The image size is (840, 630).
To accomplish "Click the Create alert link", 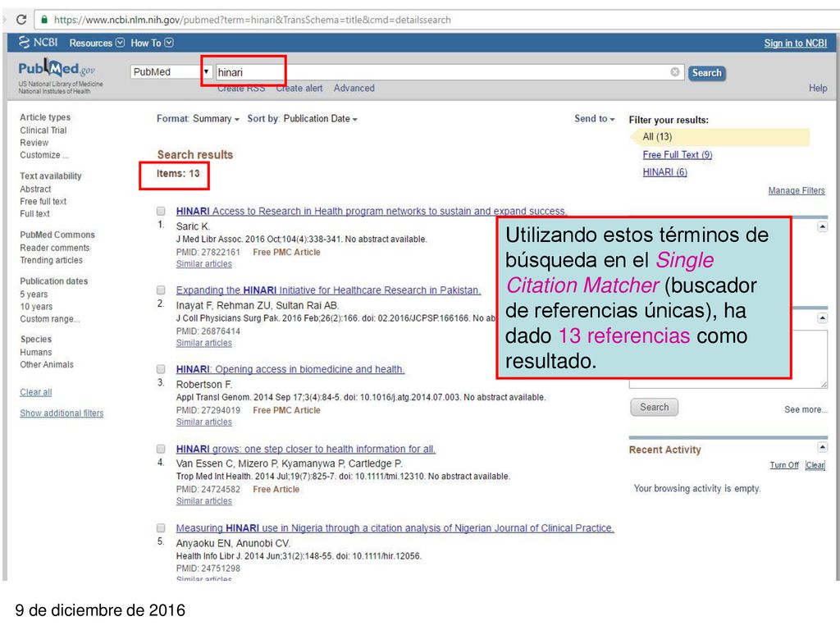I will [x=299, y=89].
